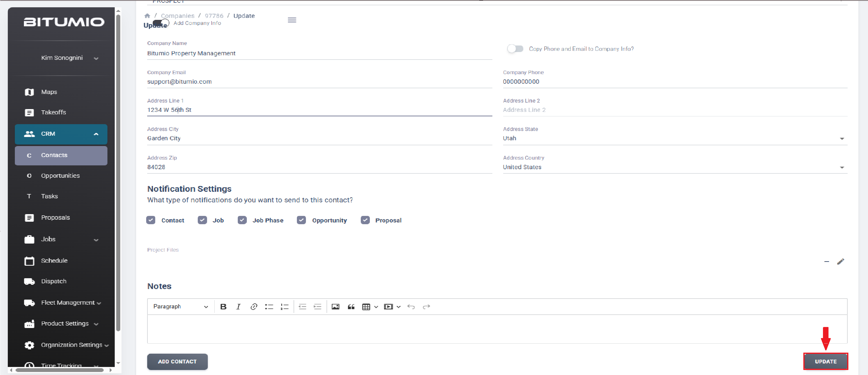
Task: Expand the Jobs sidebar submenu
Action: pos(96,240)
